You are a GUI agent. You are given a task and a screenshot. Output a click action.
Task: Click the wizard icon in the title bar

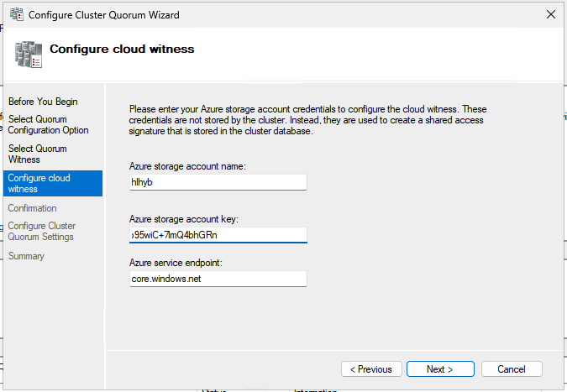pyautogui.click(x=18, y=15)
